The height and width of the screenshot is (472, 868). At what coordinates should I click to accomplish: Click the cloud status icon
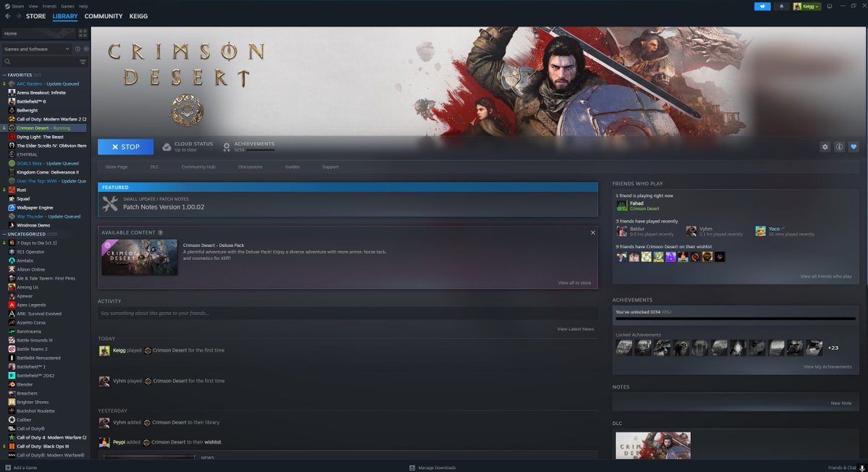(167, 147)
